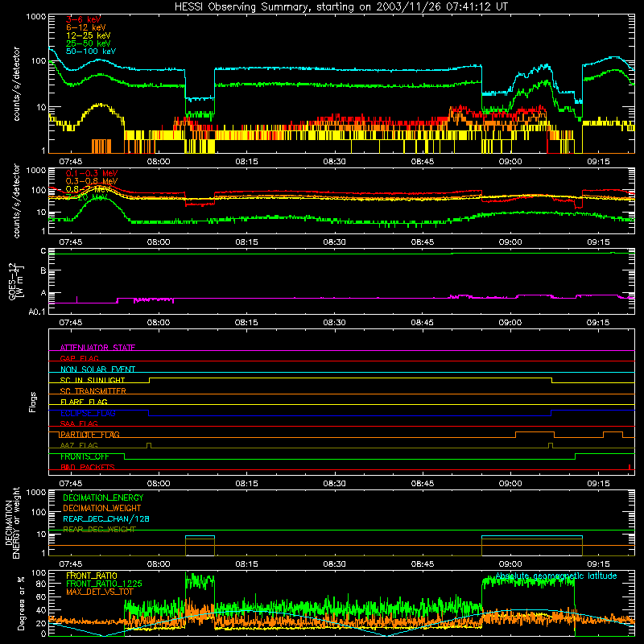Screen dimensions: 644x644
Task: Click the BAD_PACKETS flag label
Action: pyautogui.click(x=88, y=467)
